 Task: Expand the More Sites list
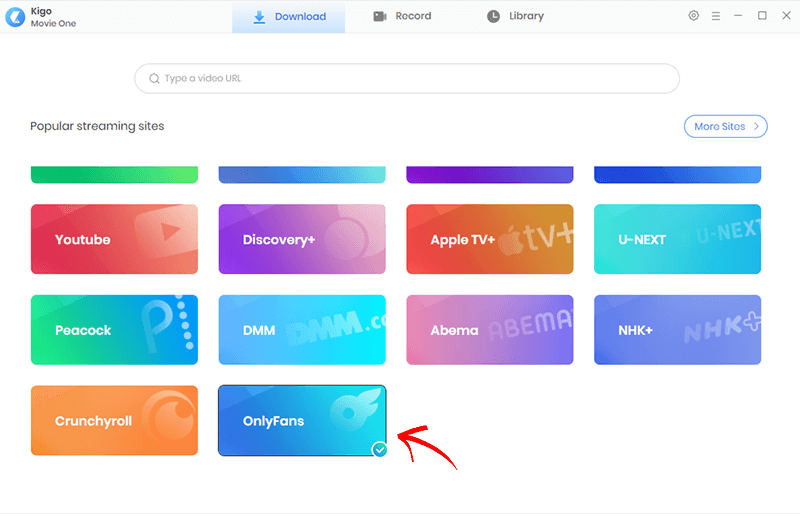pyautogui.click(x=725, y=126)
